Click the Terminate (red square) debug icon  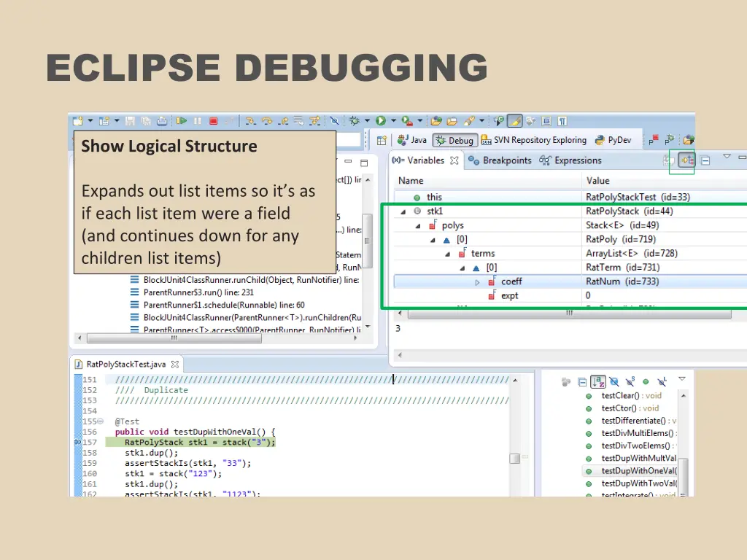(214, 121)
